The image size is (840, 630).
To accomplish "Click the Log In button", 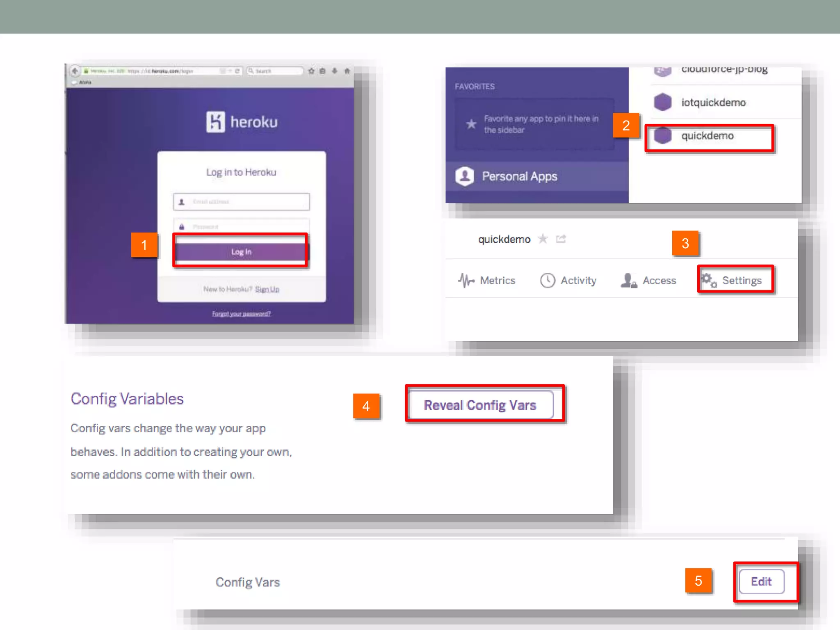I will coord(241,252).
